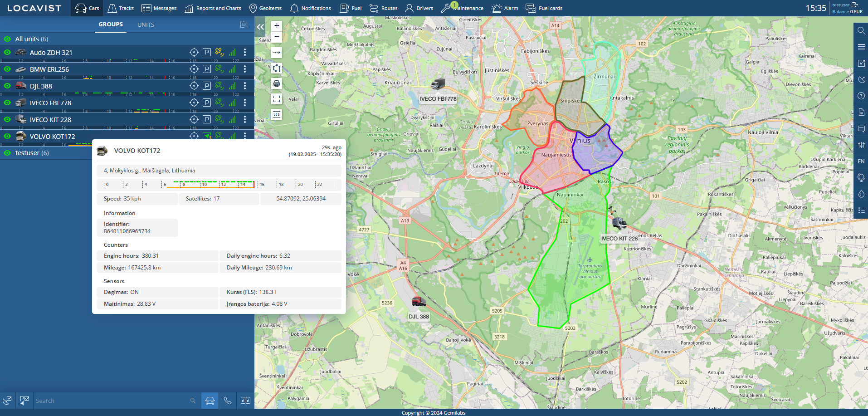Hide DJL 388 using its eye icon

[x=7, y=86]
